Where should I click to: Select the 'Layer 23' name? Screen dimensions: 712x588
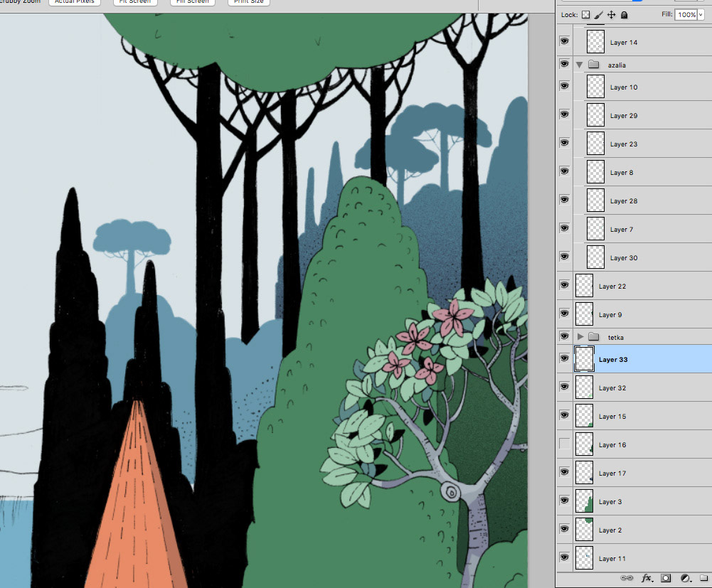point(624,144)
